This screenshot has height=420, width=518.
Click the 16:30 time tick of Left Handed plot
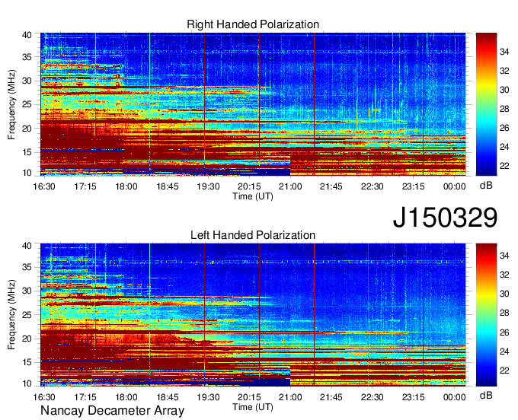pos(44,397)
